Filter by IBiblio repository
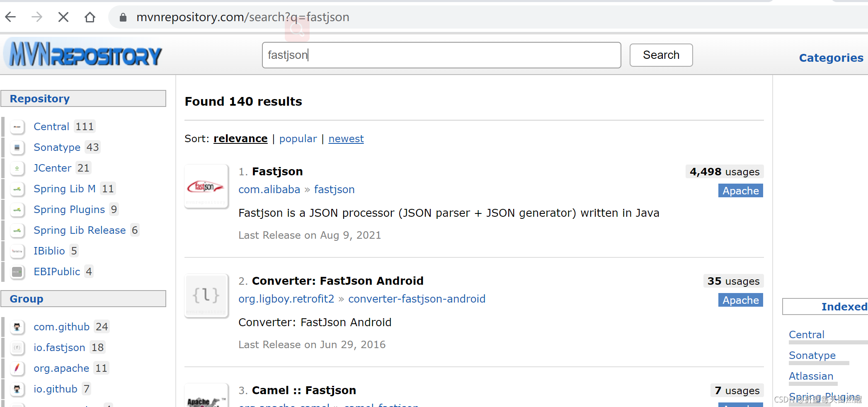This screenshot has width=868, height=407. pos(49,251)
